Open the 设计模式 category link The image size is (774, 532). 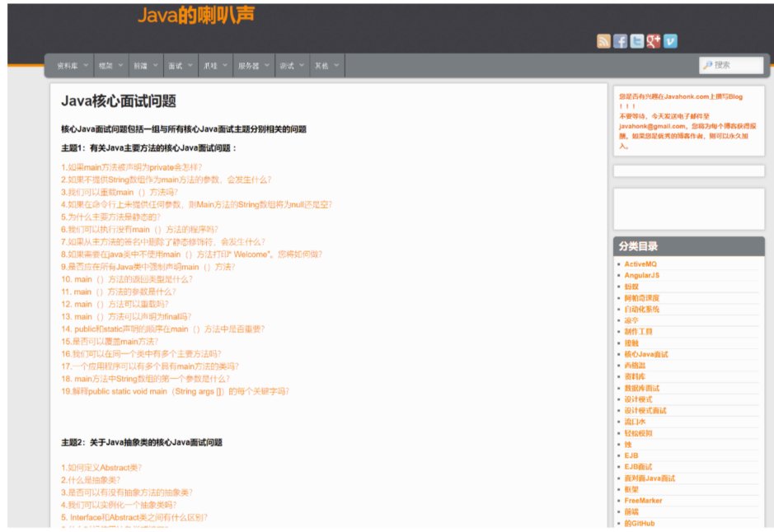pyautogui.click(x=638, y=399)
